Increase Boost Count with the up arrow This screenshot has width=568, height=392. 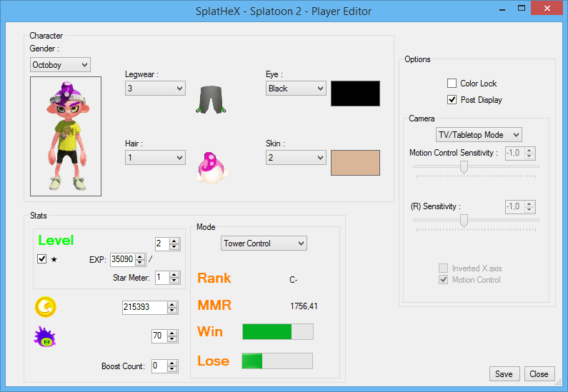[172, 363]
